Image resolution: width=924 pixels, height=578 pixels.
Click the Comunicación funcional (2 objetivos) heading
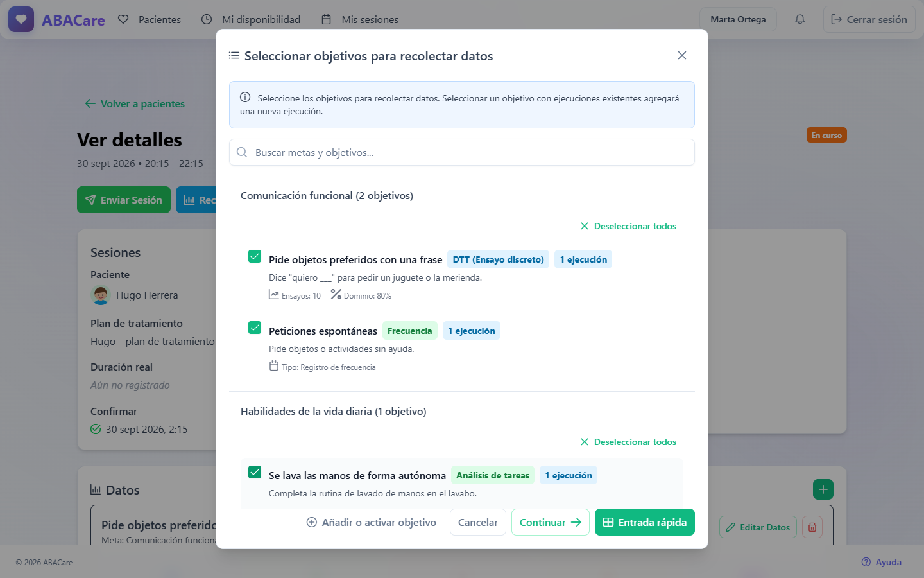pos(327,195)
